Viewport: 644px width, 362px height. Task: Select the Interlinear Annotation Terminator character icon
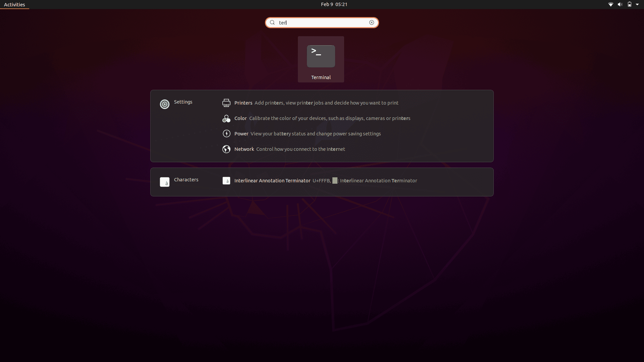click(226, 181)
